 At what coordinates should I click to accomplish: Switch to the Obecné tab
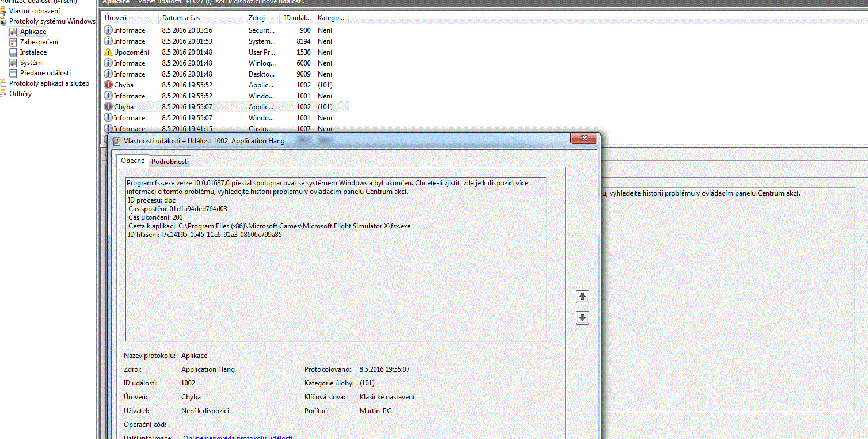132,161
